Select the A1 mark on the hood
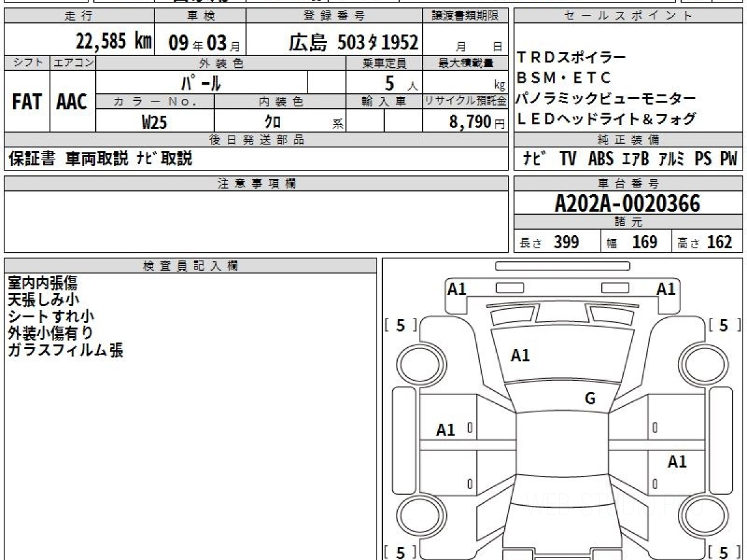 (x=520, y=355)
